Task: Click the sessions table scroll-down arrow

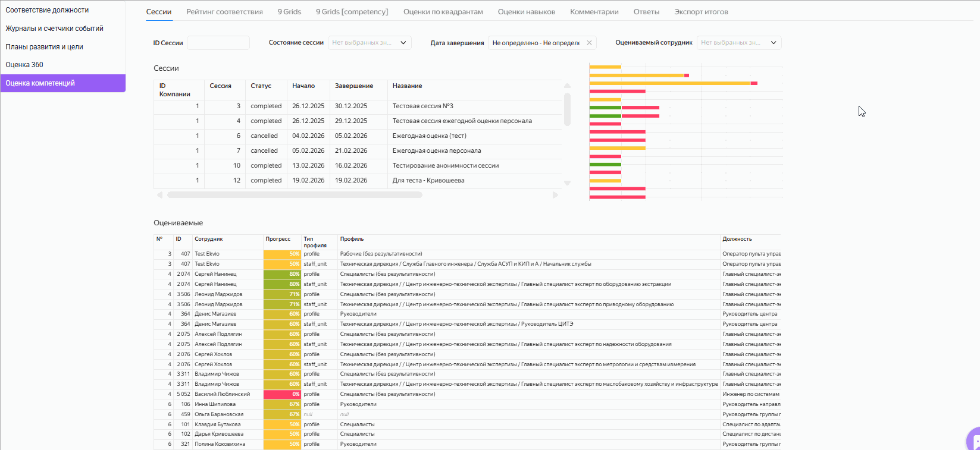Action: (567, 183)
